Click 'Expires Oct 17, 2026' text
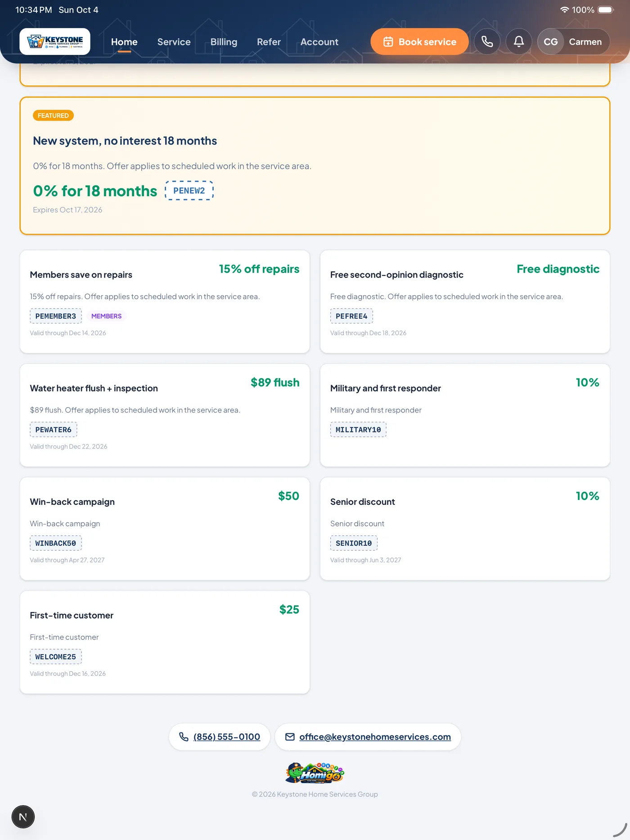This screenshot has width=630, height=840. 67,210
